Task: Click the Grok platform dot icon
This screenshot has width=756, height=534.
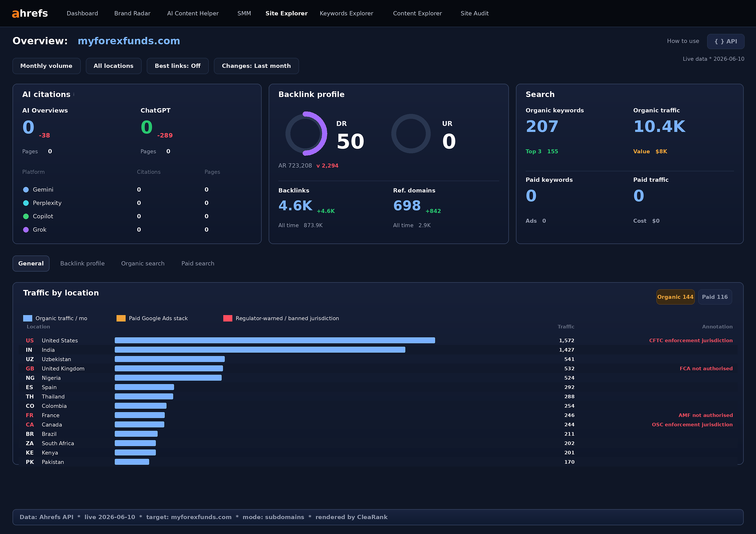Action: pyautogui.click(x=26, y=230)
